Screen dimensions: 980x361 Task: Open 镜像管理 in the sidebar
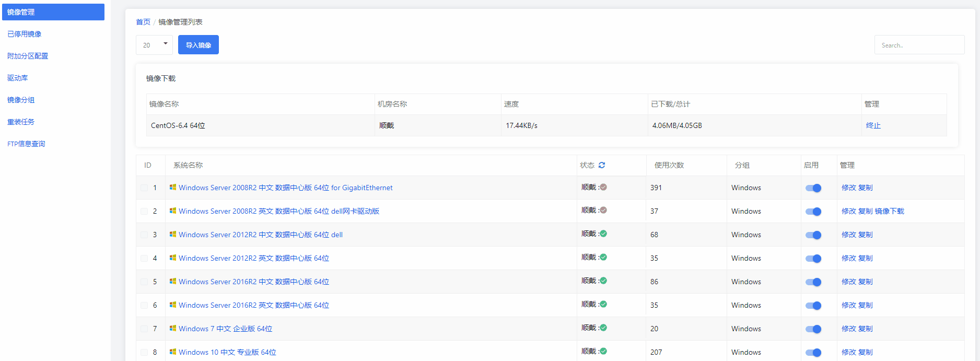click(x=53, y=12)
